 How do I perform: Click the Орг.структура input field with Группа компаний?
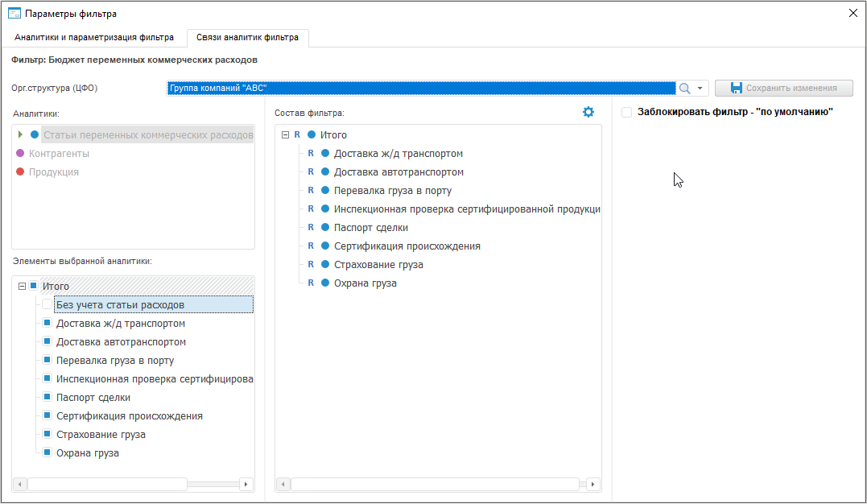coord(420,89)
